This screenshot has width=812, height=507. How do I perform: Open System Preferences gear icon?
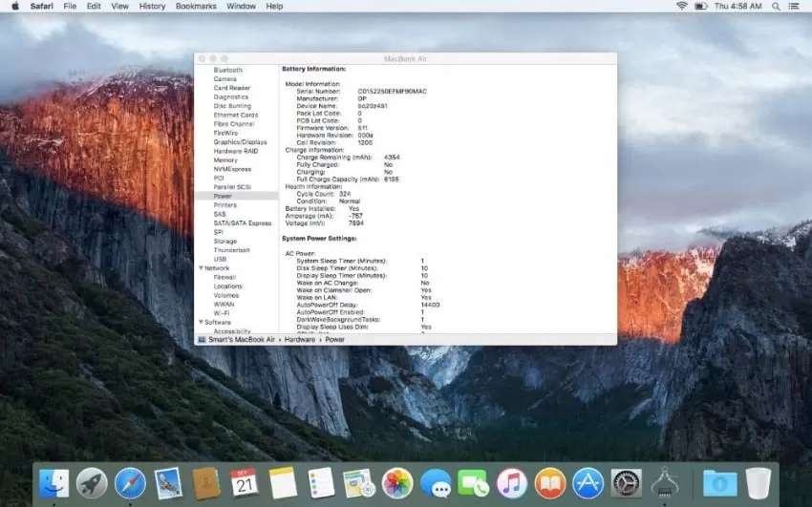pos(626,483)
